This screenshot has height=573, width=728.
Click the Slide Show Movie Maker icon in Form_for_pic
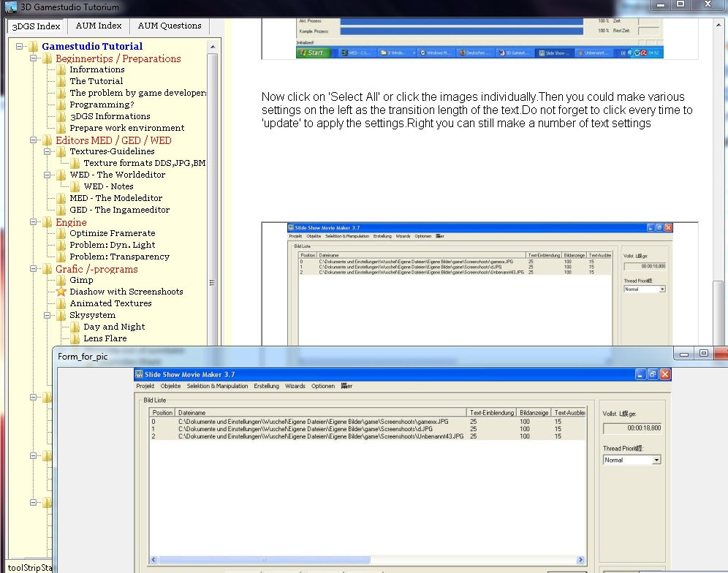coord(139,374)
